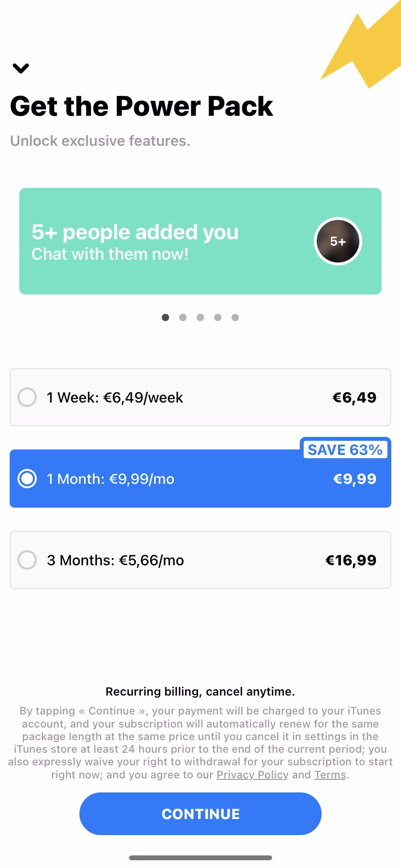The width and height of the screenshot is (401, 868).
Task: Go to first carousel page dot
Action: pyautogui.click(x=166, y=317)
